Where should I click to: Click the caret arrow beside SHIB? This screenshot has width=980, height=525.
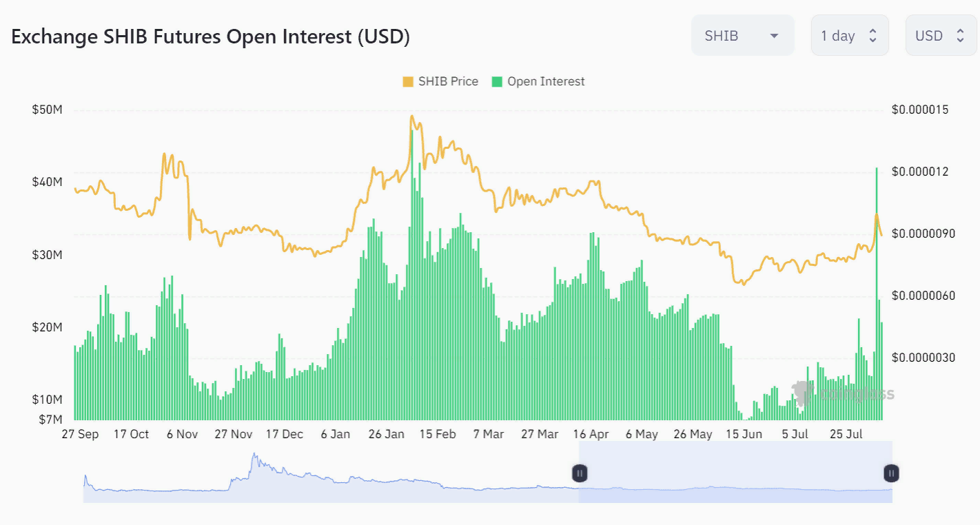pyautogui.click(x=774, y=36)
